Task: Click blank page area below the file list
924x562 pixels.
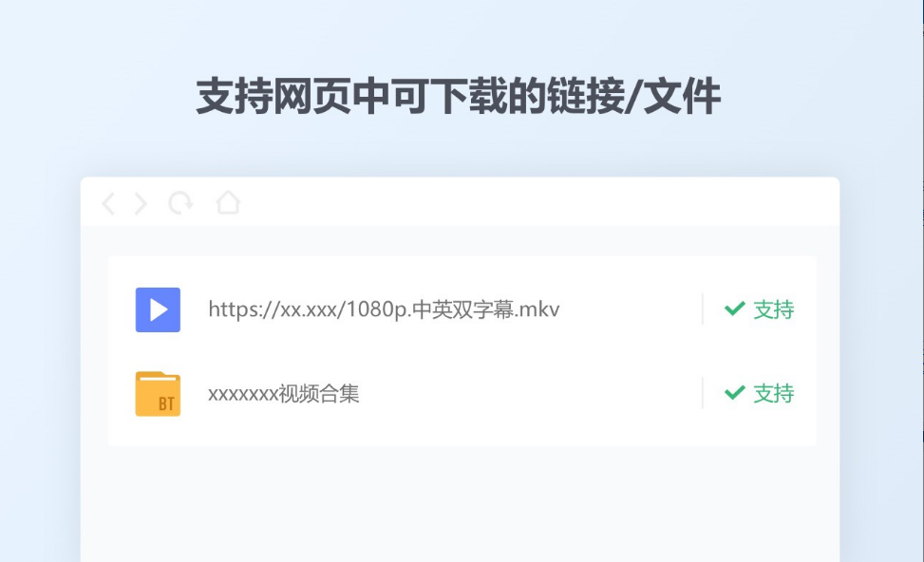Action: pos(460,504)
